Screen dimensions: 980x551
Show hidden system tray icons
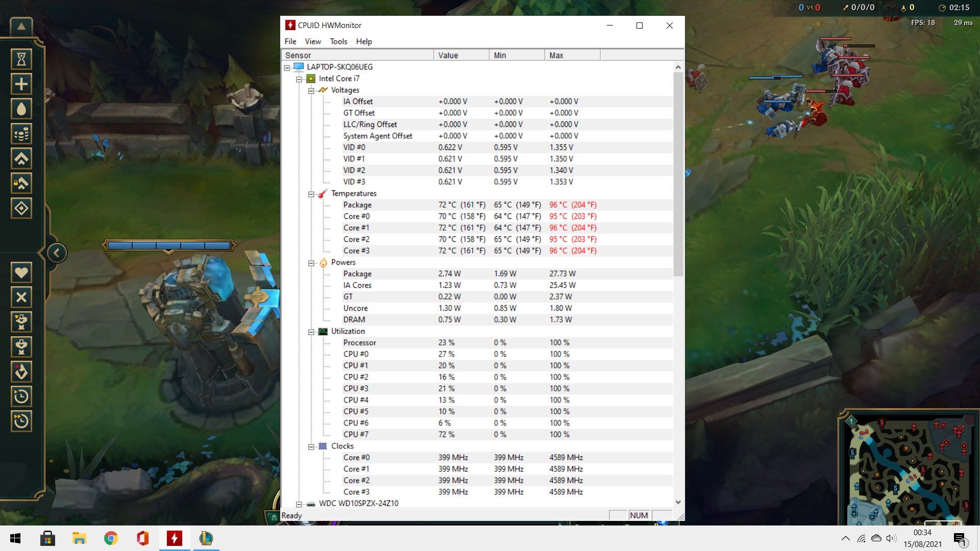(846, 538)
